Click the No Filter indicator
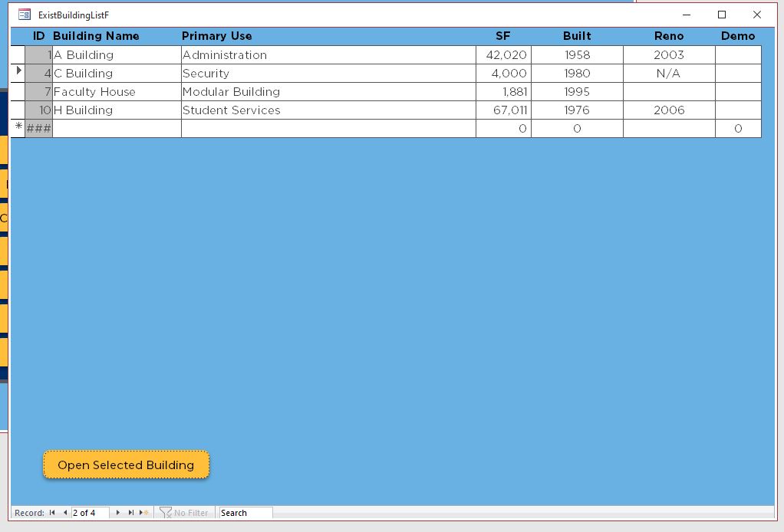Screen dimensions: 784x532 [184, 513]
